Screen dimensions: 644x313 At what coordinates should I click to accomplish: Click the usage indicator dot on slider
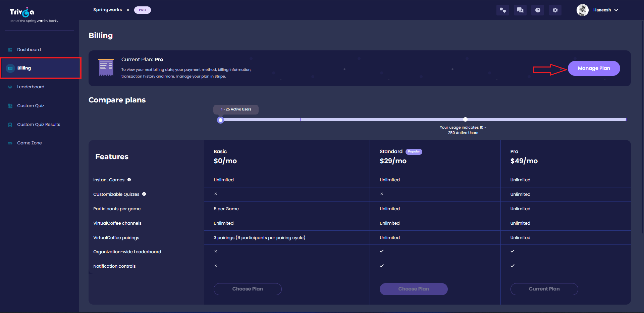(465, 120)
